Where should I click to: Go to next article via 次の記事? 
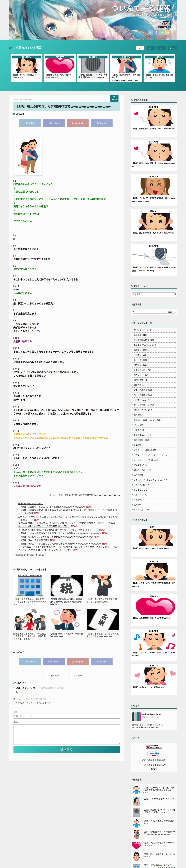coord(79,675)
